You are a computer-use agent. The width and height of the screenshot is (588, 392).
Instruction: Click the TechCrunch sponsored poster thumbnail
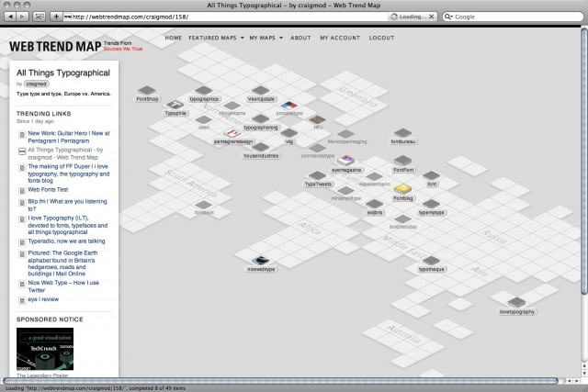pos(45,349)
